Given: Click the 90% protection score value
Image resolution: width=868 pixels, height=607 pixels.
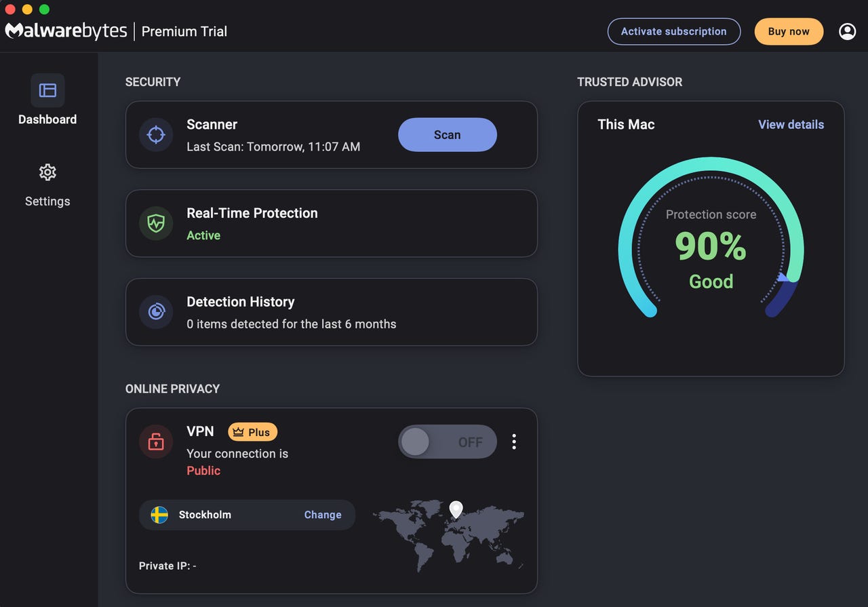Looking at the screenshot, I should click(711, 246).
